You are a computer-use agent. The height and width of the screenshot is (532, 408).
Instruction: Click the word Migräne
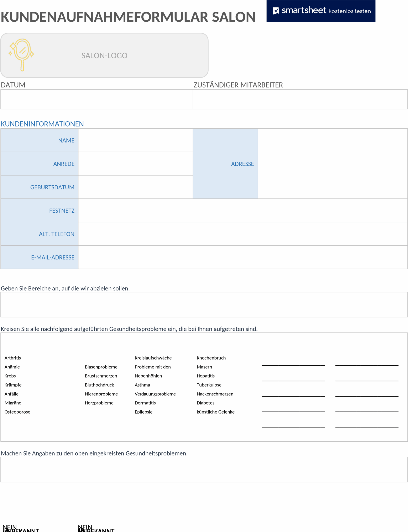pos(13,403)
